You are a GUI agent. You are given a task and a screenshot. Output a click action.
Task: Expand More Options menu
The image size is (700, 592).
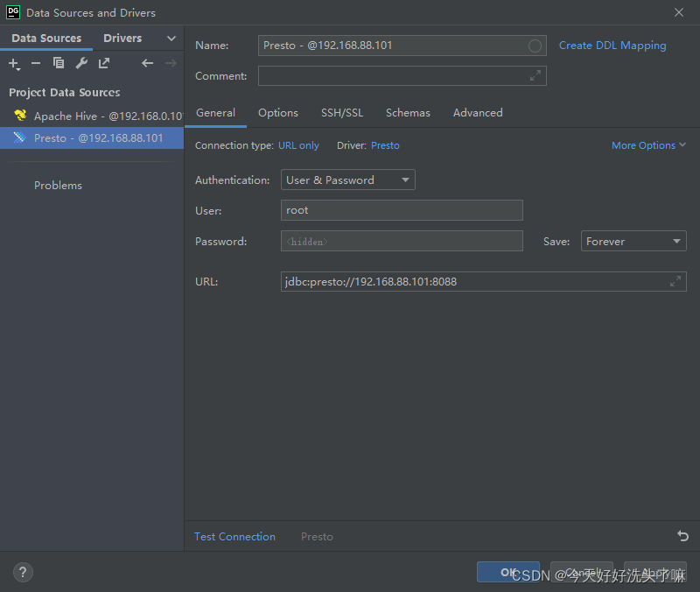click(x=648, y=145)
